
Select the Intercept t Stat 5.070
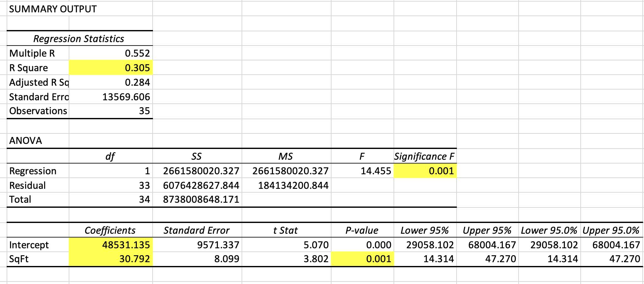pyautogui.click(x=287, y=245)
